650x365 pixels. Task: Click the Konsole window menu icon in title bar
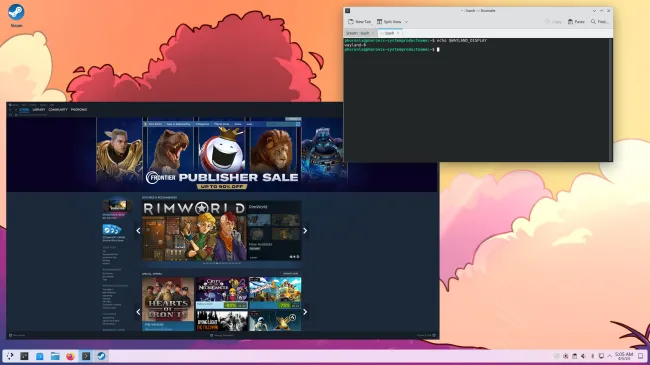click(348, 11)
